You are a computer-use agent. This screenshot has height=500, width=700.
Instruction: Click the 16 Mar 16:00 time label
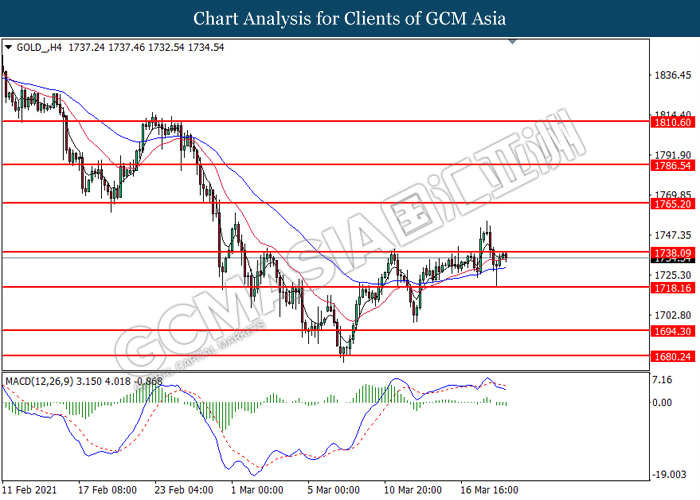pos(489,490)
